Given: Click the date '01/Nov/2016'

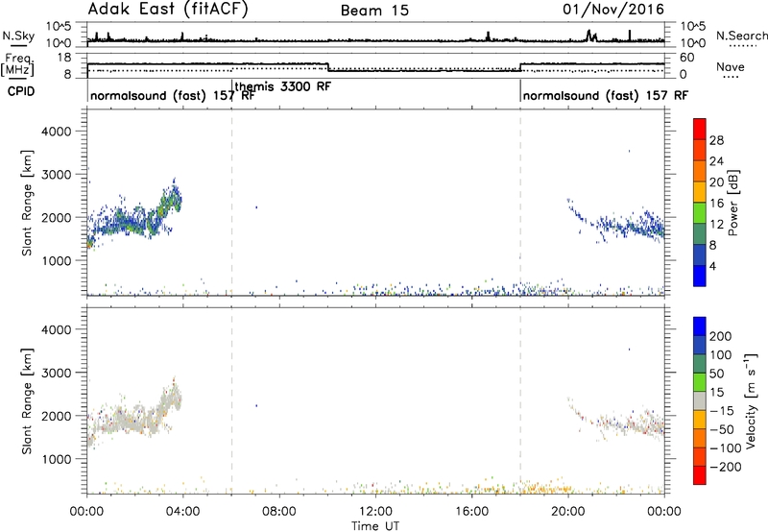Looking at the screenshot, I should coord(613,10).
